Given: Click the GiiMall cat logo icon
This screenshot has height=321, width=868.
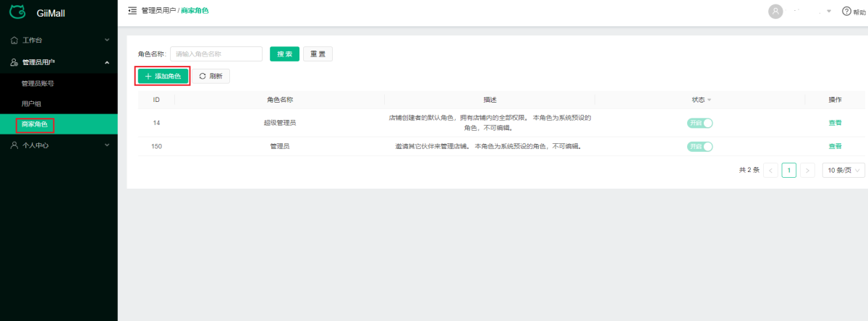Looking at the screenshot, I should coord(17,12).
